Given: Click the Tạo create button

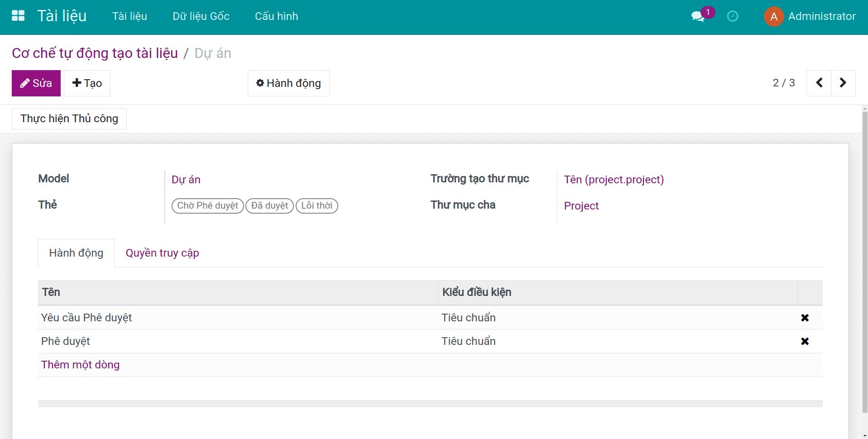Looking at the screenshot, I should click(87, 83).
